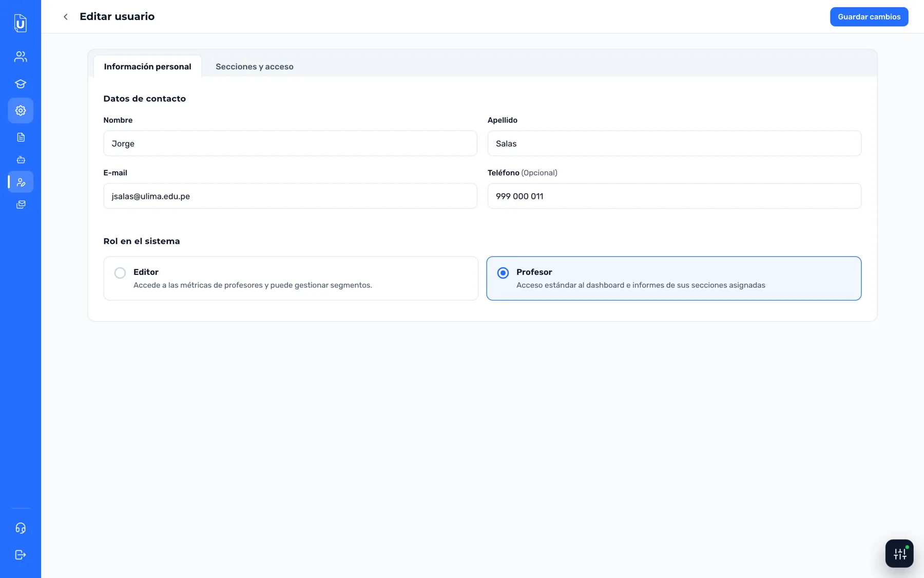Click the Datos de contacto heading
Viewport: 924px width, 578px height.
(x=145, y=99)
